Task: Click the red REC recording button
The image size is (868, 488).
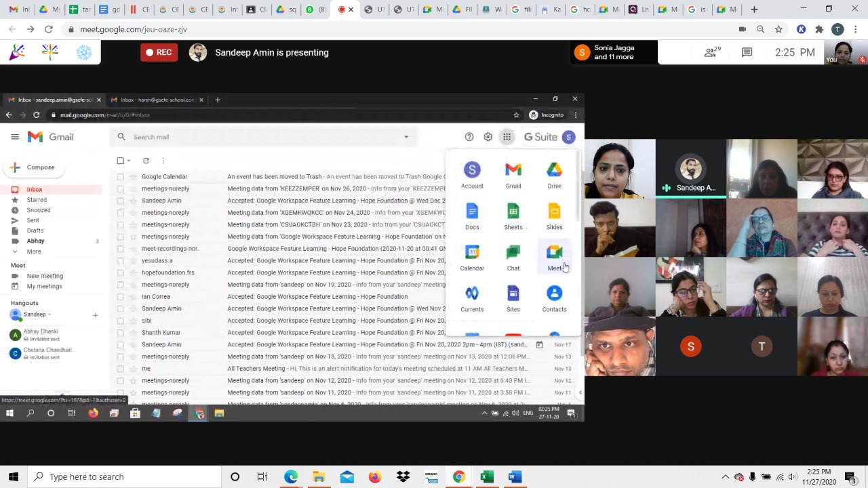Action: (159, 52)
